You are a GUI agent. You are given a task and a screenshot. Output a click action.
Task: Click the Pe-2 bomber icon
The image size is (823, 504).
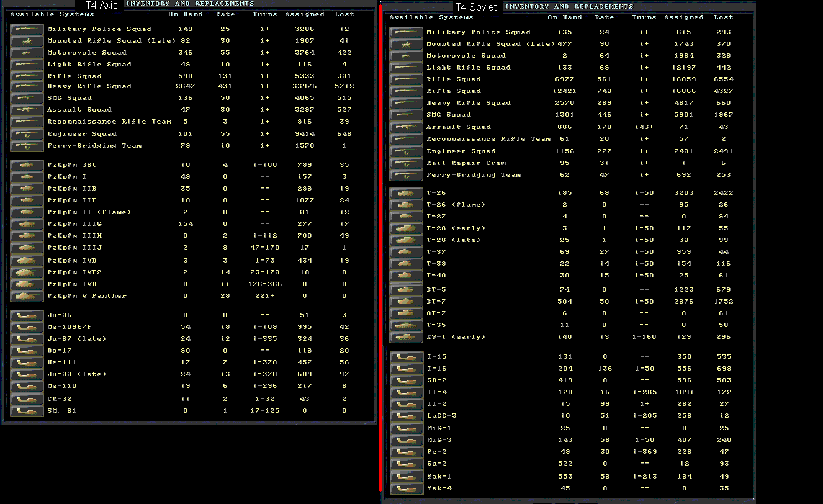(x=407, y=452)
